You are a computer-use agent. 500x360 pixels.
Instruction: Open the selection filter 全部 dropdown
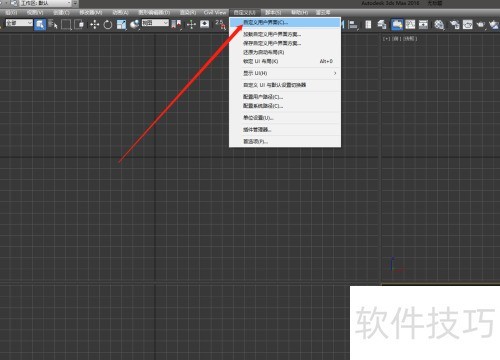point(19,23)
